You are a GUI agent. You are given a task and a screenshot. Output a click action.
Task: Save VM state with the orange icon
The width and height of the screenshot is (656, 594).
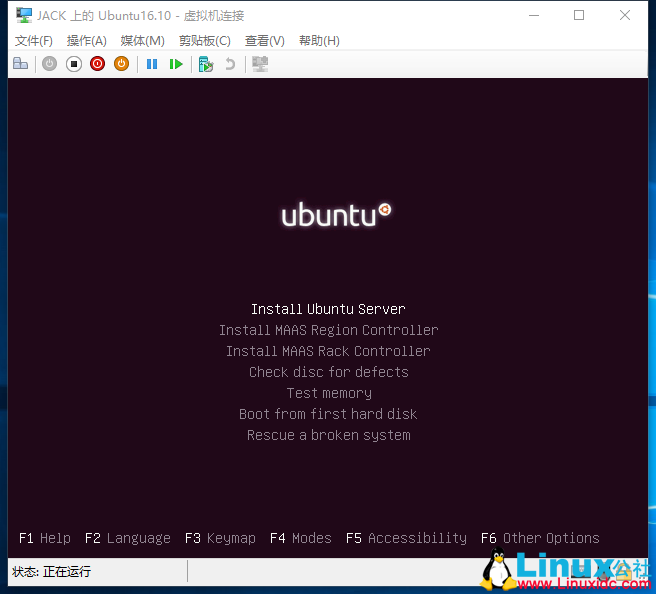(x=121, y=64)
